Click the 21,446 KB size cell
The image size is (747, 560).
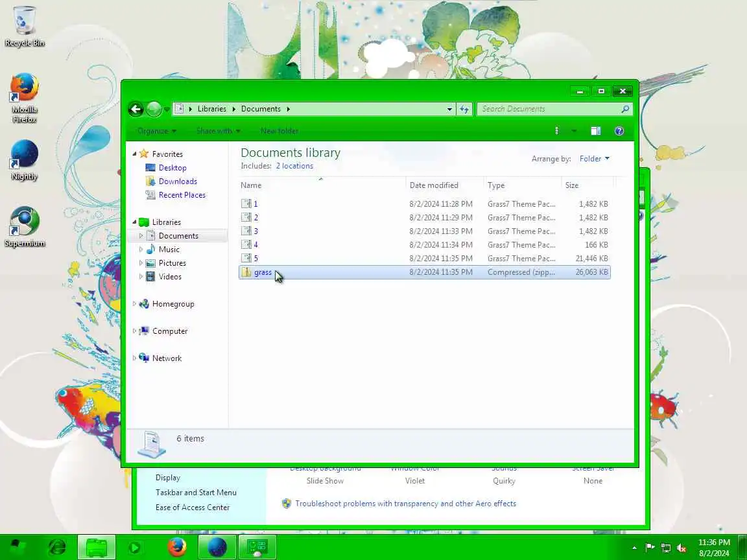point(591,259)
